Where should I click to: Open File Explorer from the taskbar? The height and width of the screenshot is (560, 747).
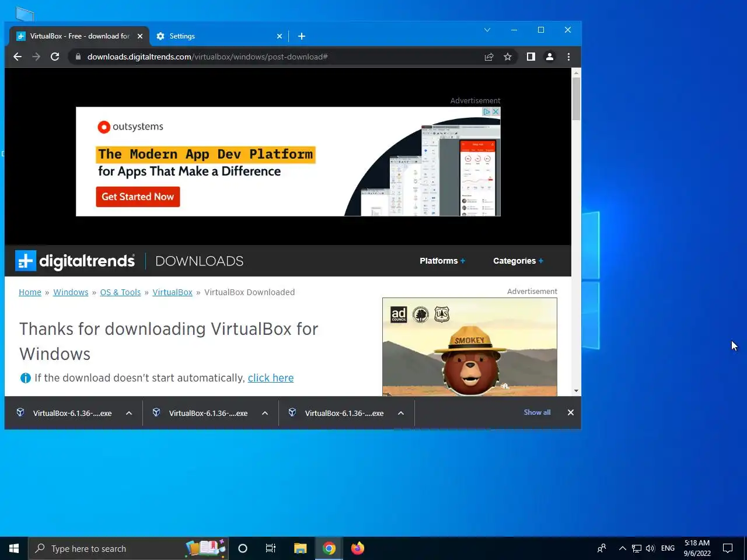click(300, 548)
